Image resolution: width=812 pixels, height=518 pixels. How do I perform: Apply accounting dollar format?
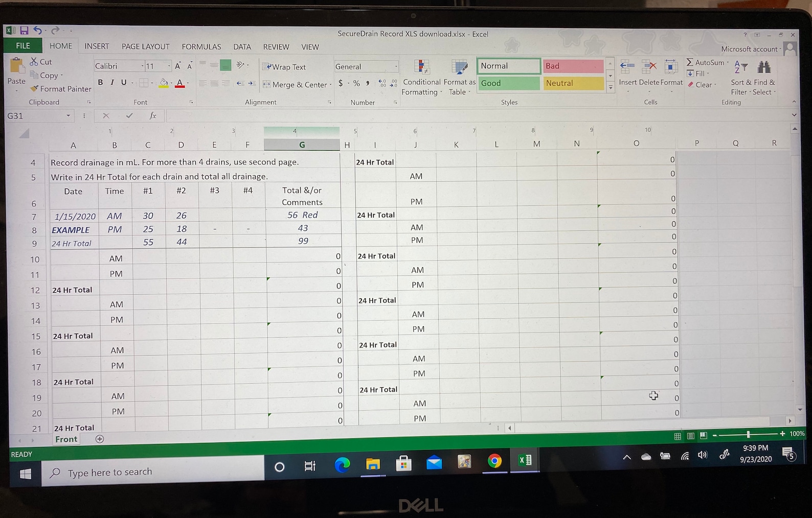tap(341, 83)
